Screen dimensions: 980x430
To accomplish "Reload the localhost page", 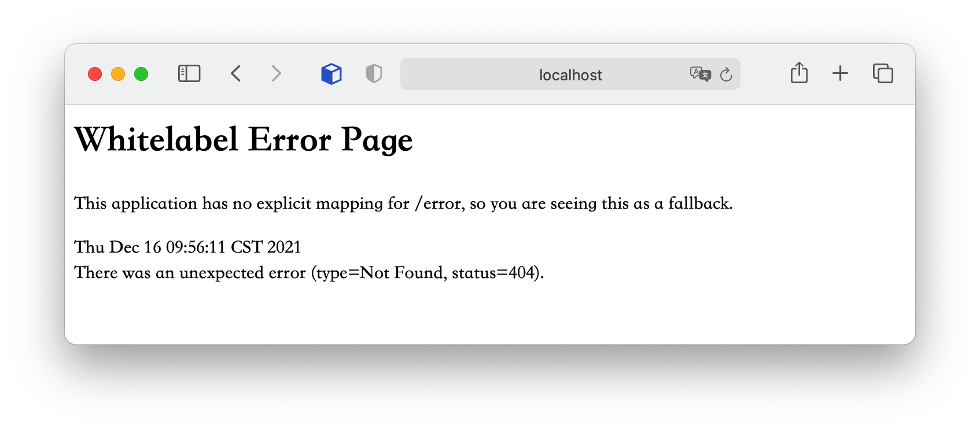I will point(726,75).
